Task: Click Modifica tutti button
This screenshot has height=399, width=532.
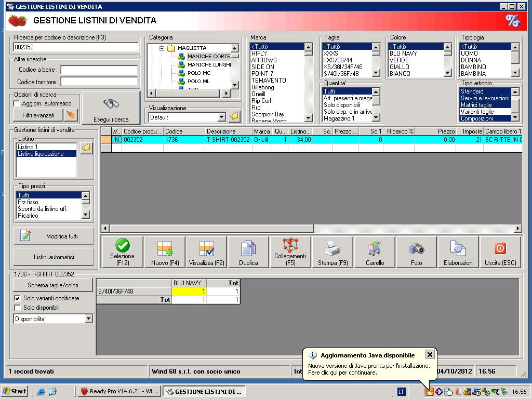Action: pos(54,236)
